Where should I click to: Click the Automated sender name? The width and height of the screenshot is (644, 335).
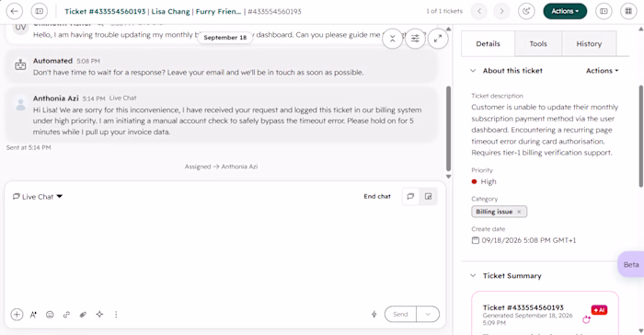[52, 61]
